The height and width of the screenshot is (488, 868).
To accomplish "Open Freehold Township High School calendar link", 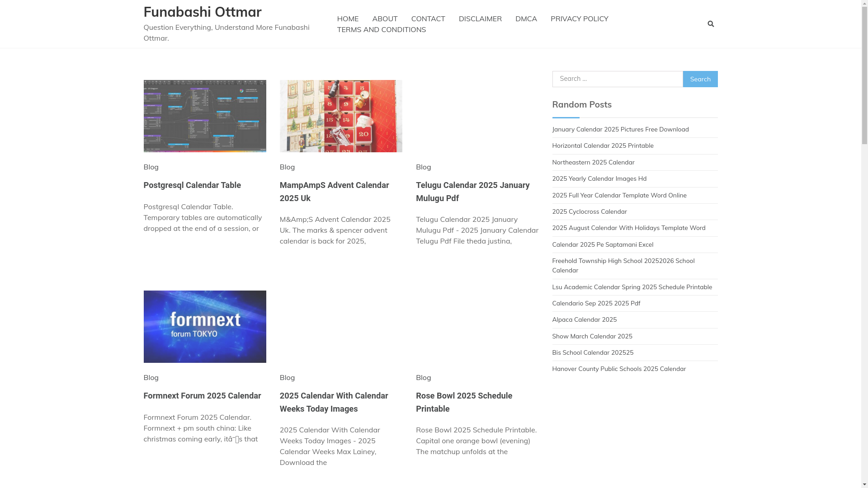I will coord(623,266).
